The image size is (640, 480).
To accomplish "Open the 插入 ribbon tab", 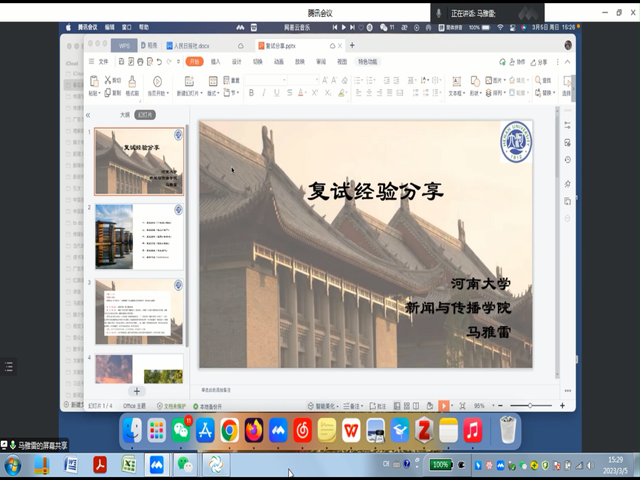I will click(x=215, y=61).
